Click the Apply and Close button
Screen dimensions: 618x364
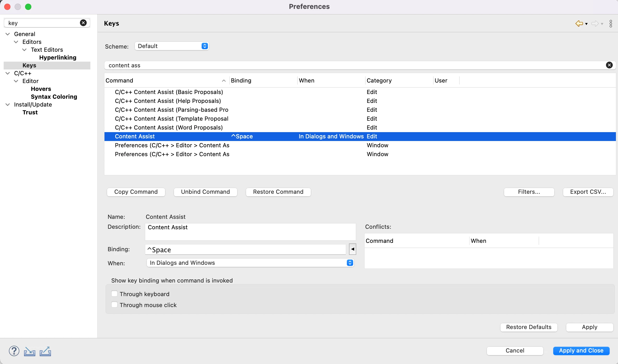[581, 351]
